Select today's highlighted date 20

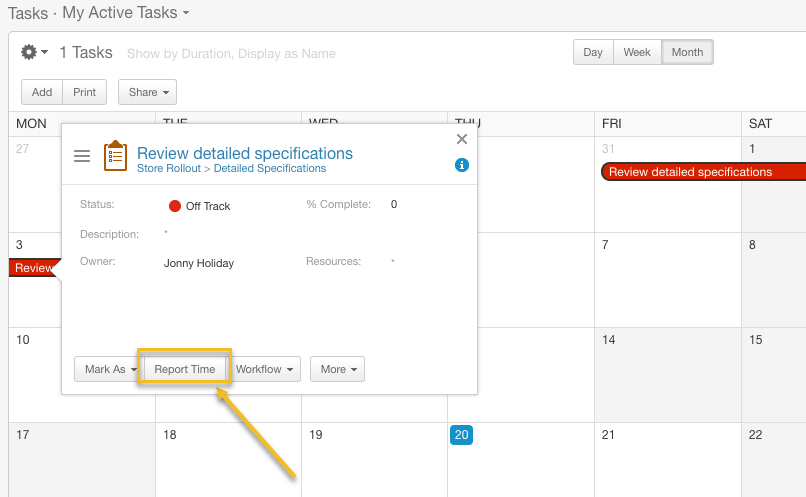point(461,435)
